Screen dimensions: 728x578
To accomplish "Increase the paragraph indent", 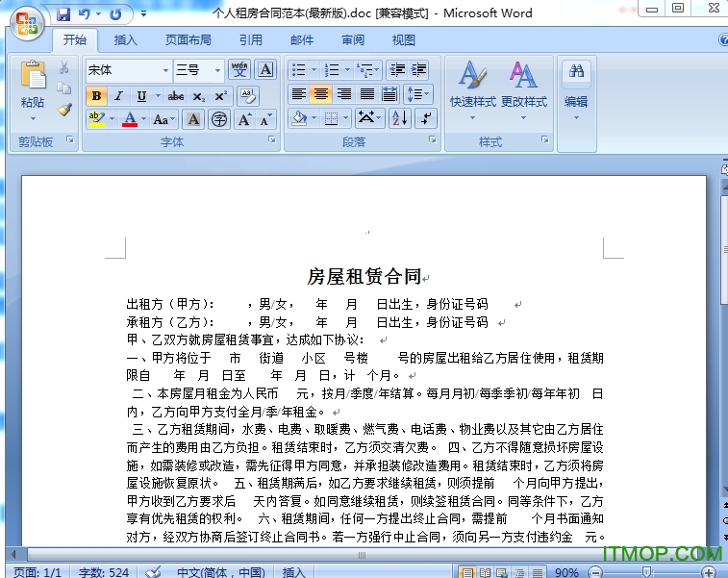I will coord(419,70).
